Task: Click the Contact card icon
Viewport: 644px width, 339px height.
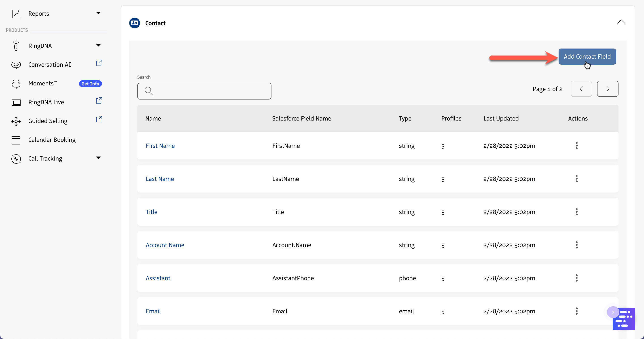Action: [x=134, y=23]
